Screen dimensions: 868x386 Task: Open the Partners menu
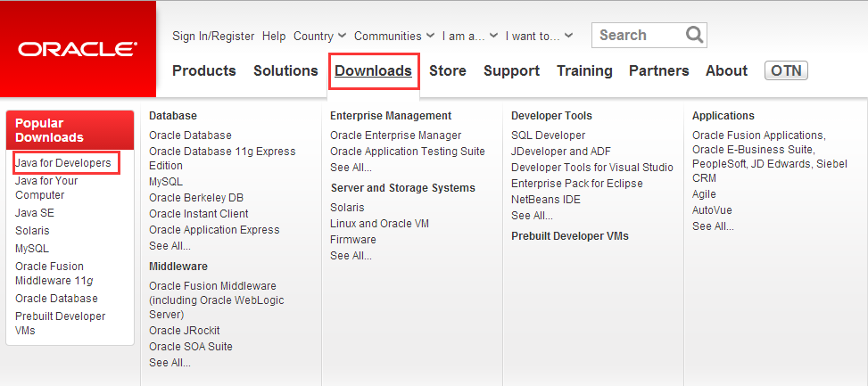pyautogui.click(x=658, y=70)
